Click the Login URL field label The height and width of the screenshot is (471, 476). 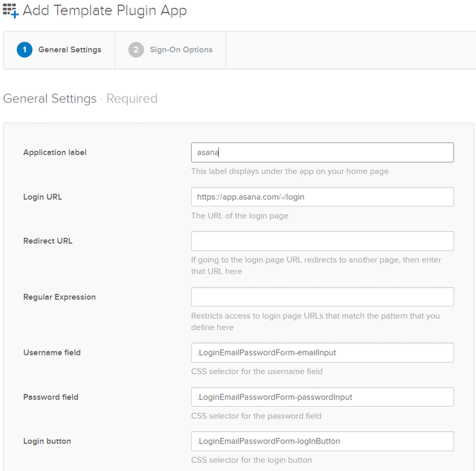tap(42, 197)
